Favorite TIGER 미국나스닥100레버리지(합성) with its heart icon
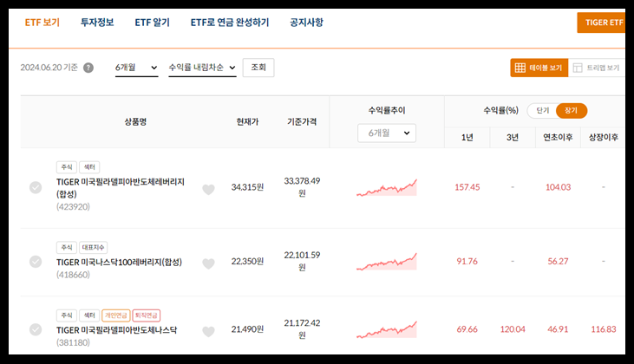This screenshot has height=364, width=634. [x=208, y=263]
